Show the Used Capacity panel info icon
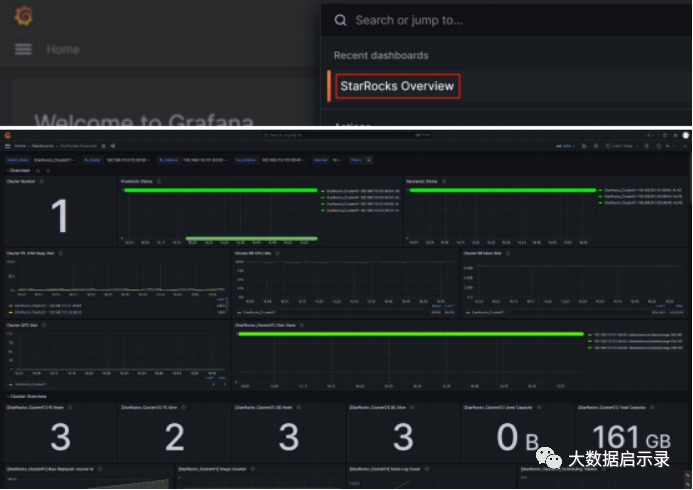The width and height of the screenshot is (693, 490). tap(539, 407)
